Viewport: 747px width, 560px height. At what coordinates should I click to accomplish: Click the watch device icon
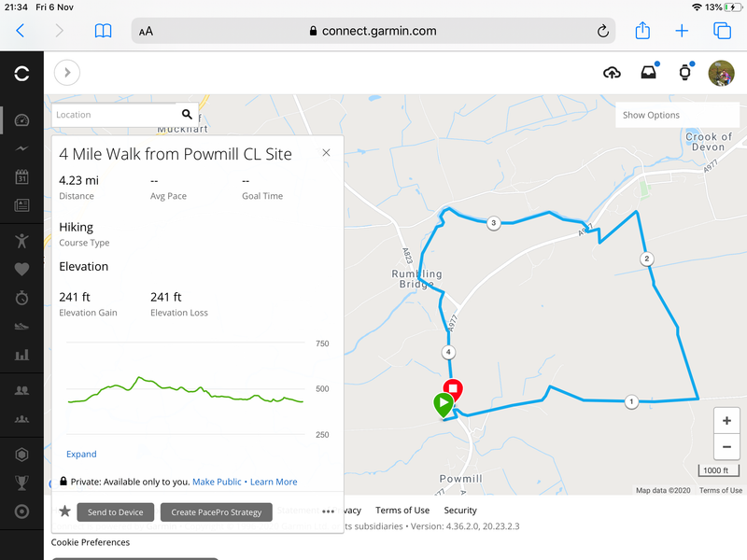pos(684,73)
